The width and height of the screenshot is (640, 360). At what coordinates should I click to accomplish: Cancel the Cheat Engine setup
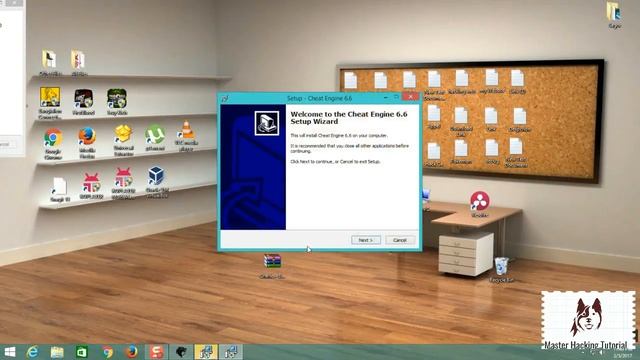[x=400, y=240]
